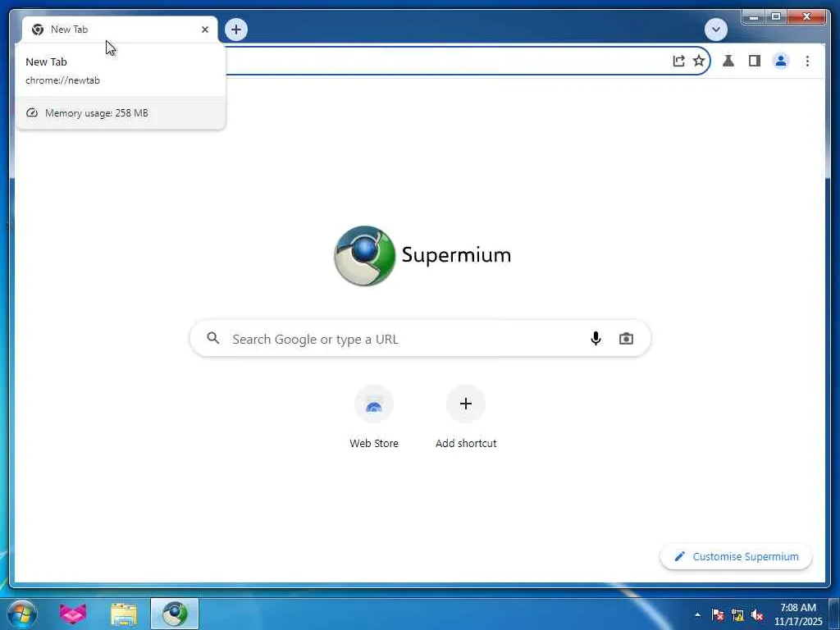
Task: Open the clock showing 7:08 AM
Action: 797,614
